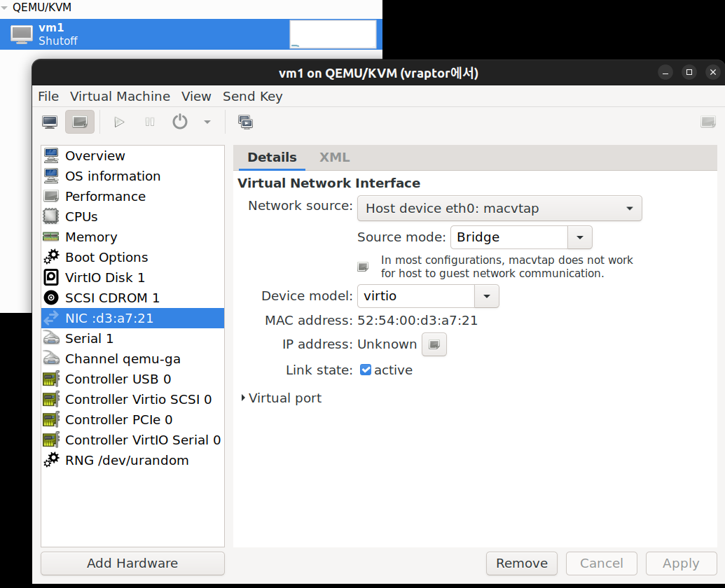Pause the virtual machine toolbar icon
This screenshot has height=588, width=725.
(150, 122)
